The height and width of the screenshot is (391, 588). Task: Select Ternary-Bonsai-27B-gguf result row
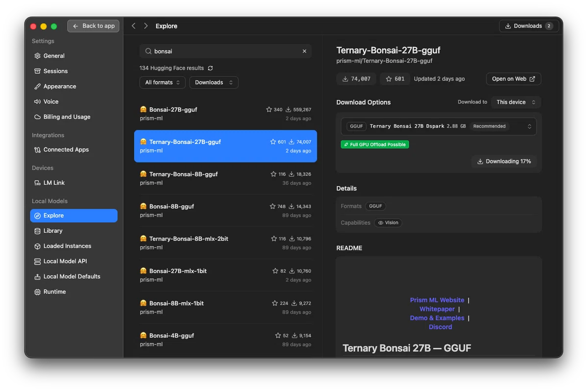pos(225,146)
